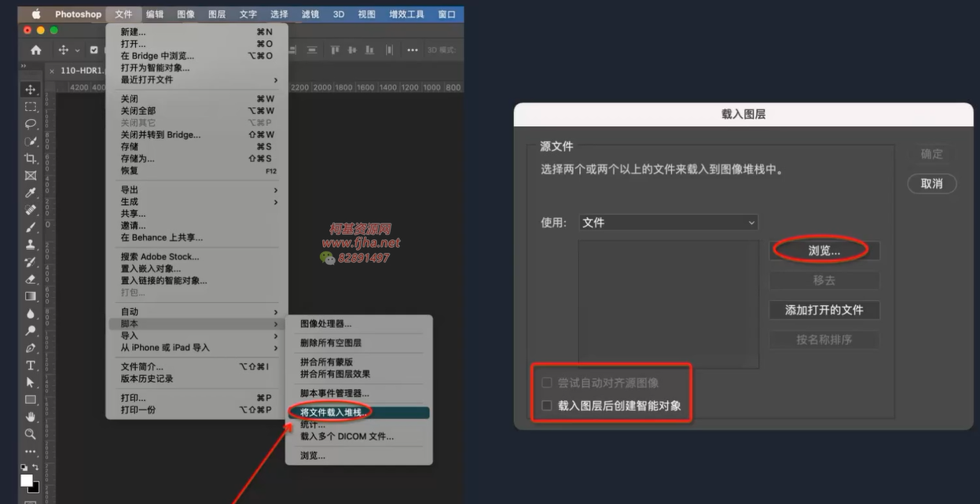Toggle the auto-select checkbox in options bar
Viewport: 980px width, 504px height.
[x=94, y=50]
